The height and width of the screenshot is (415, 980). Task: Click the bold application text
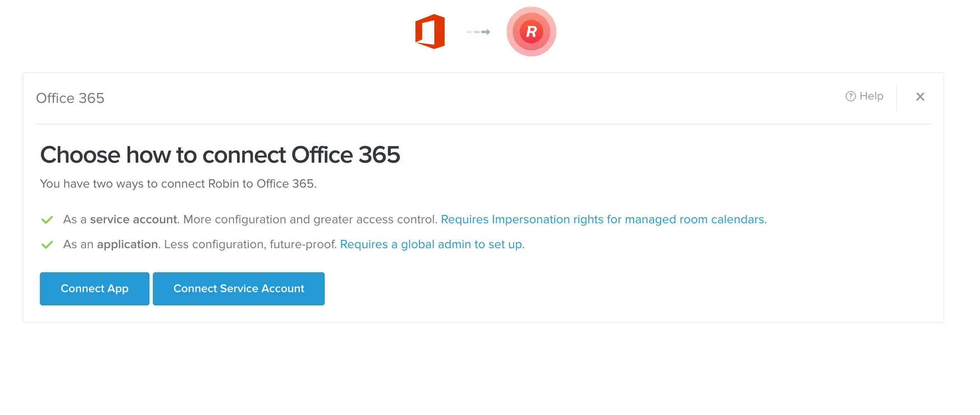pyautogui.click(x=127, y=244)
